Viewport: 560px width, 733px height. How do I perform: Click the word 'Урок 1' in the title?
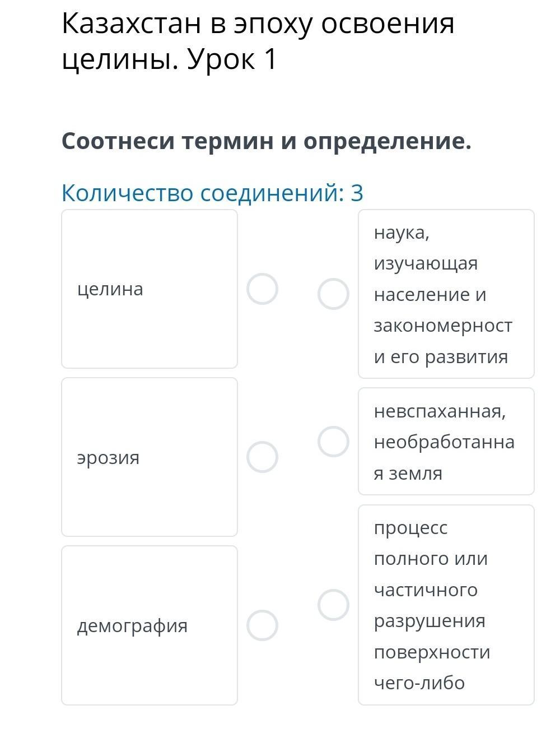232,59
